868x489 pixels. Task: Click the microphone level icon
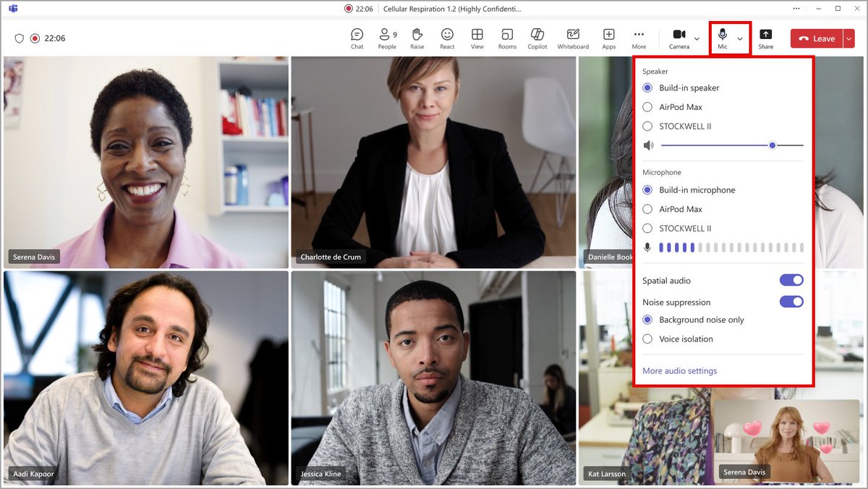[x=647, y=247]
